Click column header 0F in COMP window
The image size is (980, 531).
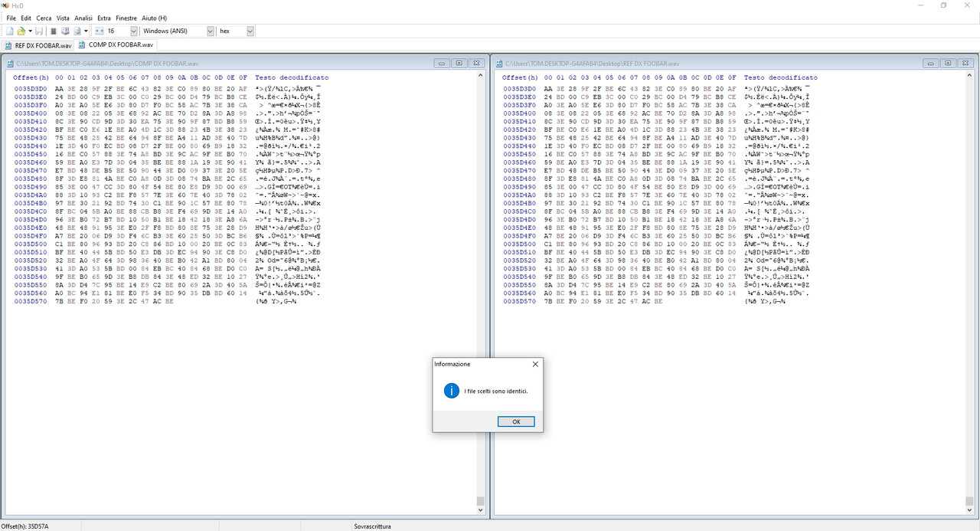click(x=243, y=77)
